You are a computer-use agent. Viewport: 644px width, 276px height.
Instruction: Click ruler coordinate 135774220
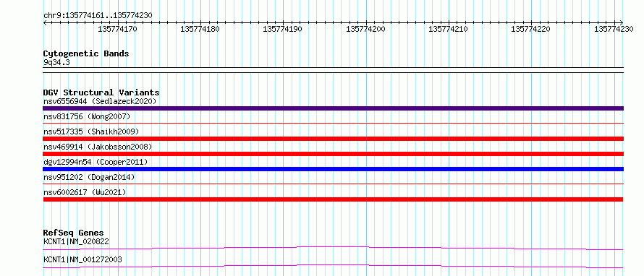(x=530, y=29)
